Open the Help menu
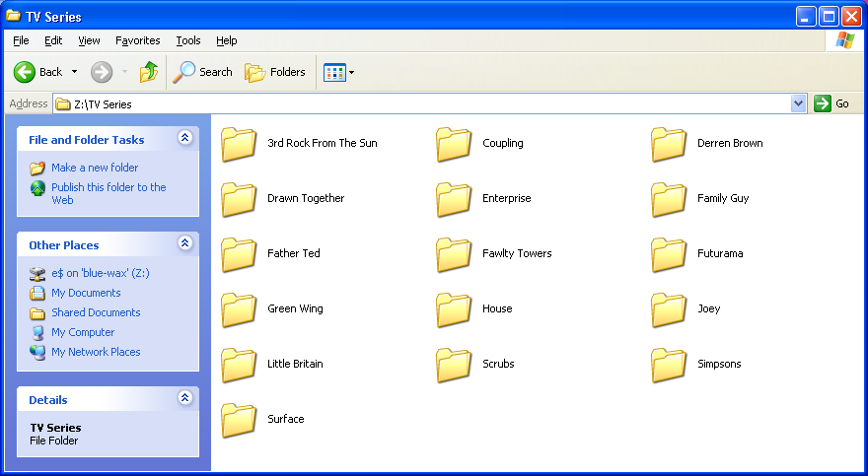Viewport: 868px width, 476px height. pyautogui.click(x=227, y=40)
